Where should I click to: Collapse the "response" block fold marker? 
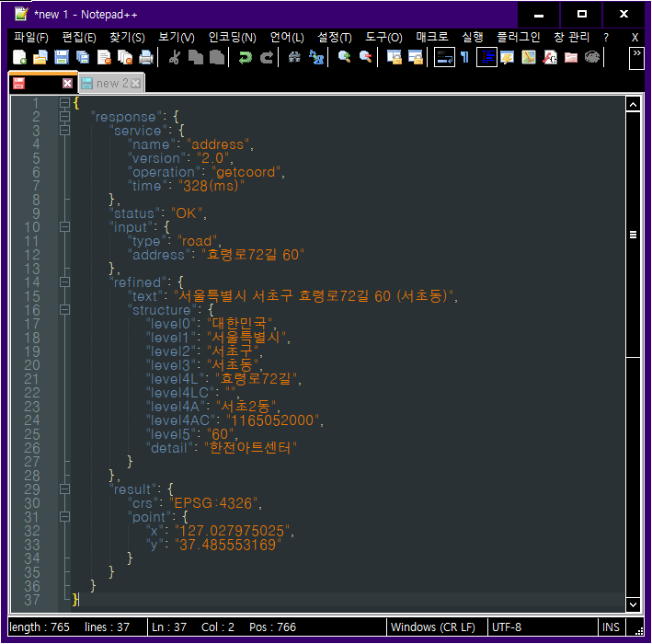pos(64,117)
